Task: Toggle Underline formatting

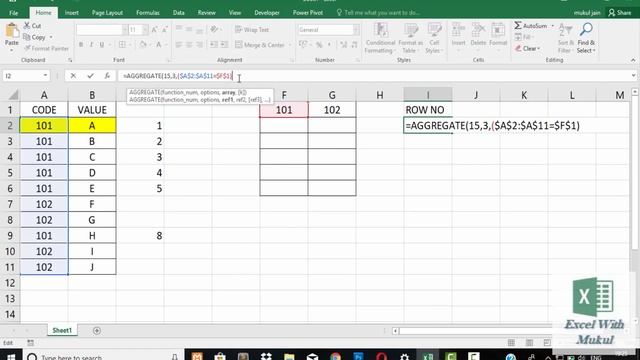Action: [x=102, y=44]
